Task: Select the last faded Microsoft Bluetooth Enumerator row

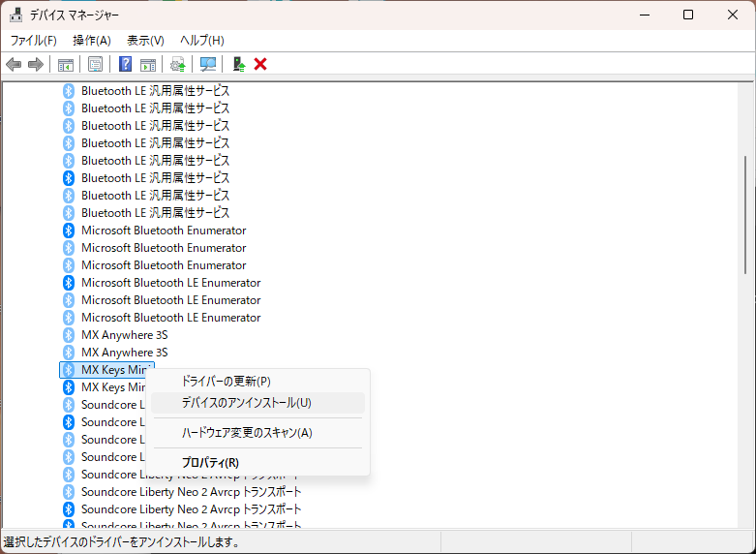Action: tap(154, 265)
